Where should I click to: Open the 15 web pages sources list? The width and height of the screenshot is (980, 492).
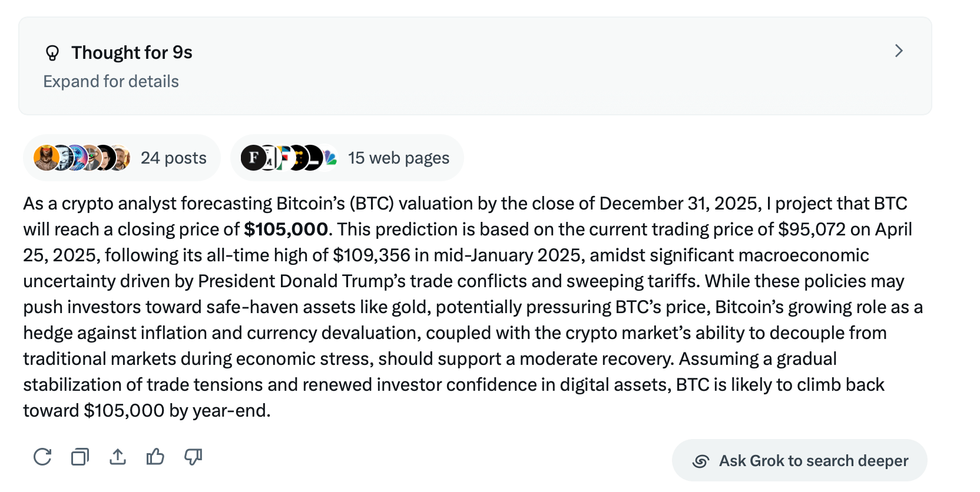(398, 157)
